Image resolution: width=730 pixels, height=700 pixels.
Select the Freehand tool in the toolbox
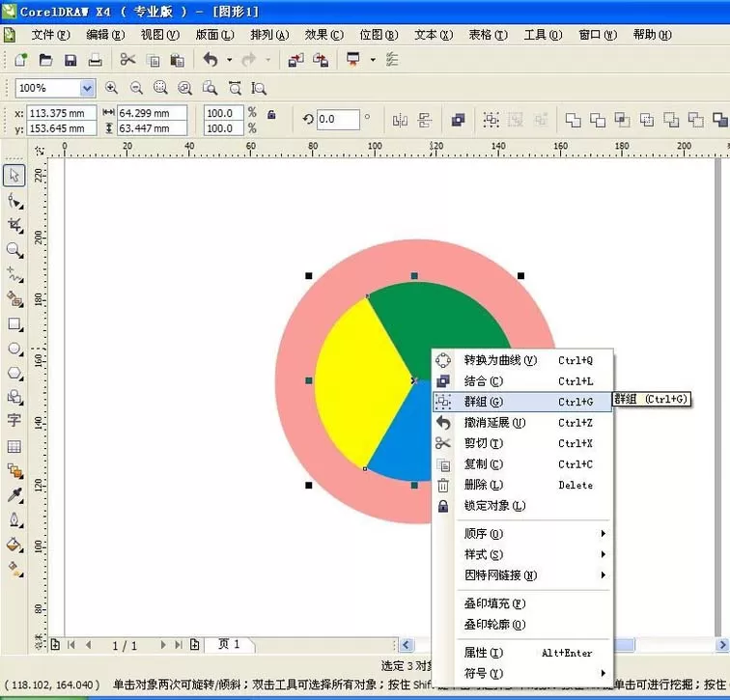14,275
